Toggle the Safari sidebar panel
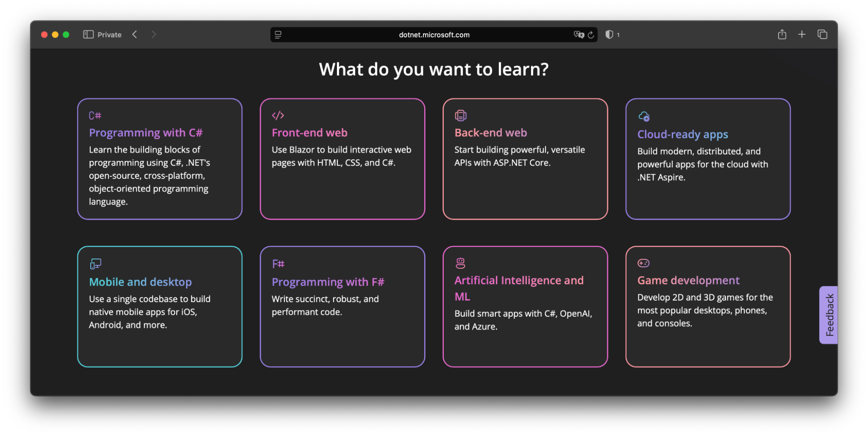This screenshot has height=436, width=868. [x=88, y=35]
